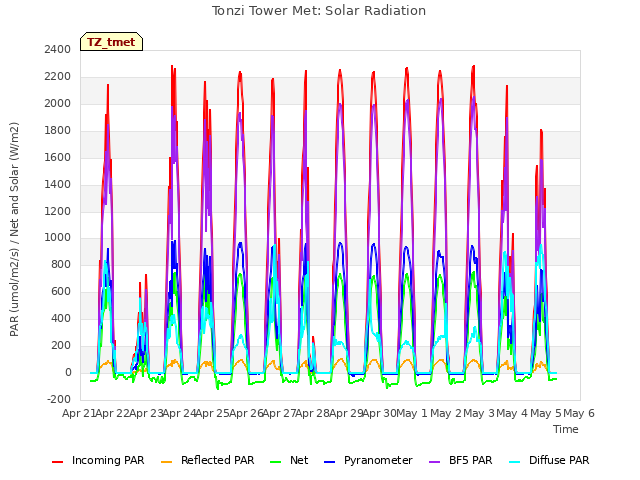Viewport: 640px width, 480px height.
Task: Click the blue Pyranometer legend swatch
Action: [x=329, y=462]
